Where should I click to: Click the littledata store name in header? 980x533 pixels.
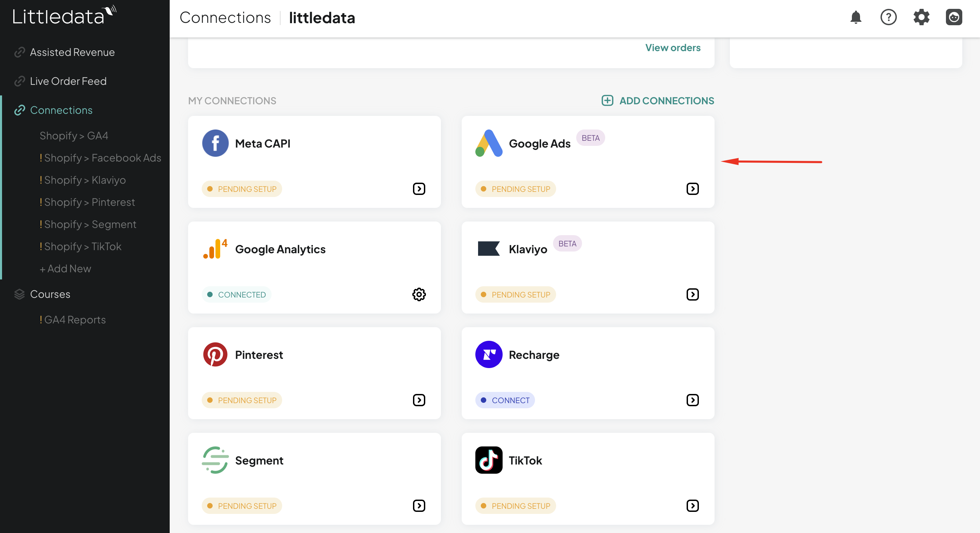(322, 18)
